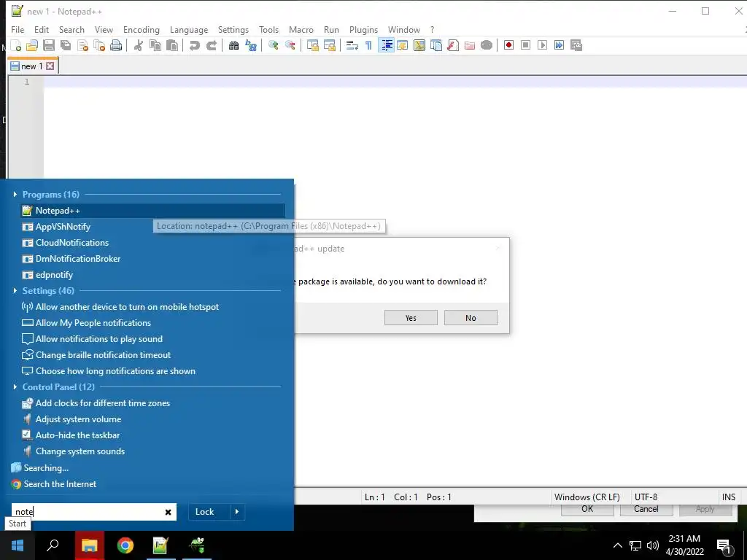Click Synchronize Horizontal Scrolling icon
This screenshot has width=747, height=560.
click(329, 45)
